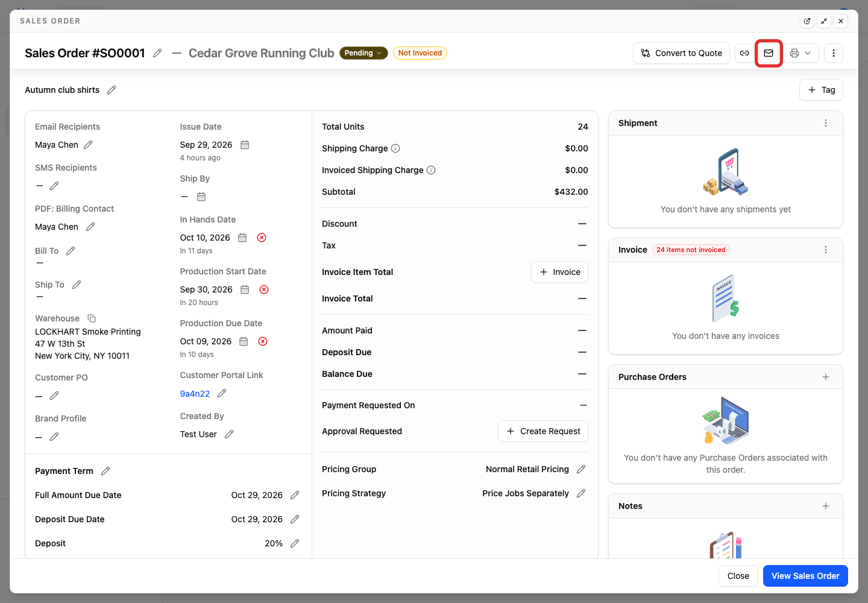Edit the Brand Profile field

click(x=54, y=437)
